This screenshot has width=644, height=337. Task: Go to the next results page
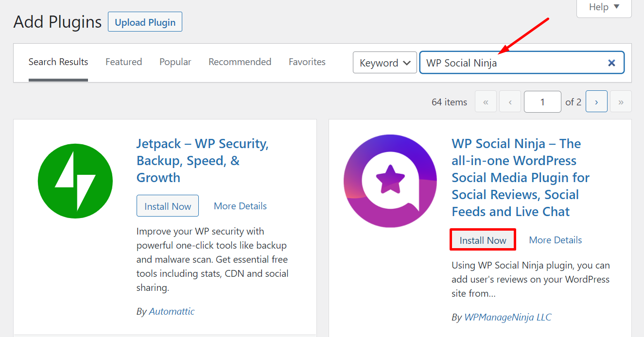coord(596,101)
